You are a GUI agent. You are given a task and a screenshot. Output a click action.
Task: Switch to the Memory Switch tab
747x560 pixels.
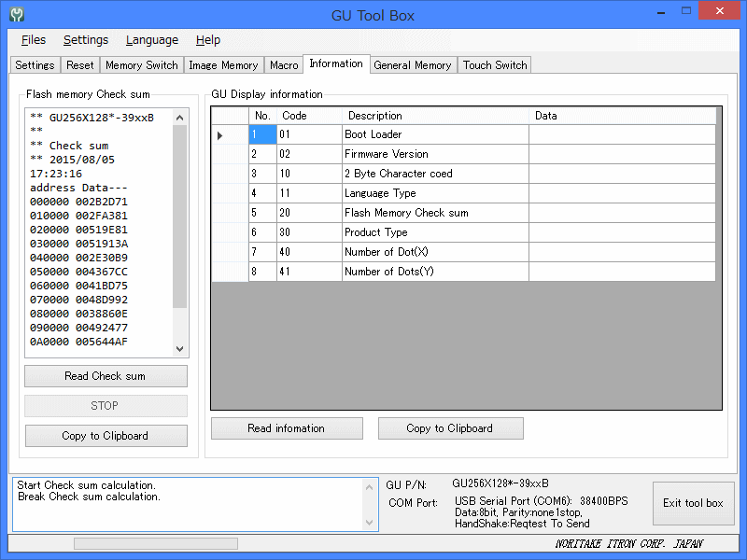point(141,65)
